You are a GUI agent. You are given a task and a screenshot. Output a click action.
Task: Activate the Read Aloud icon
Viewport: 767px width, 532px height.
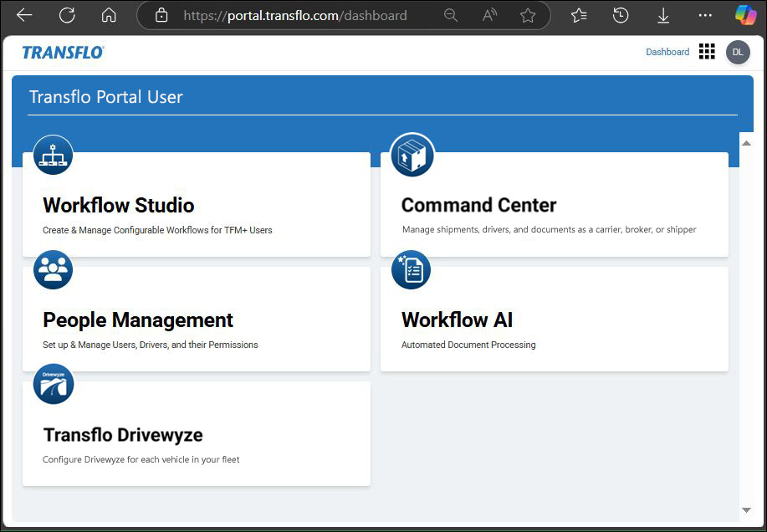tap(489, 16)
